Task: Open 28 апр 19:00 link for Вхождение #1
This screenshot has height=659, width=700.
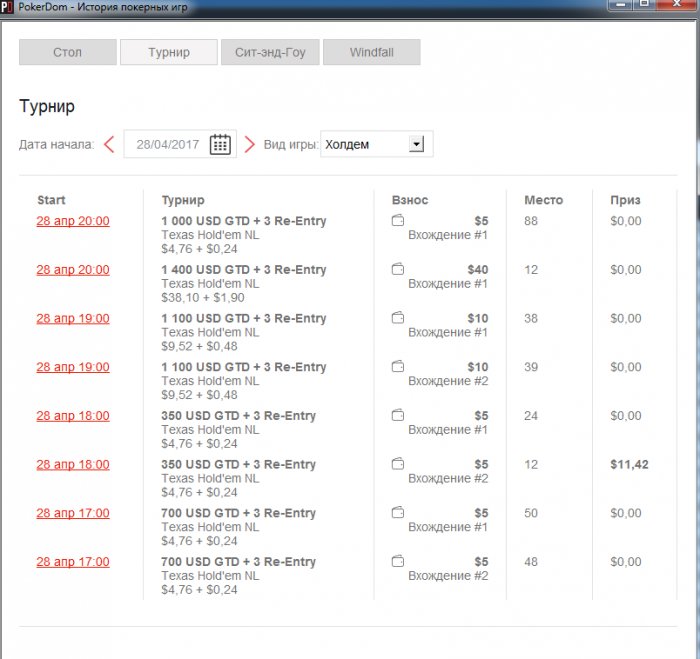Action: (x=73, y=318)
